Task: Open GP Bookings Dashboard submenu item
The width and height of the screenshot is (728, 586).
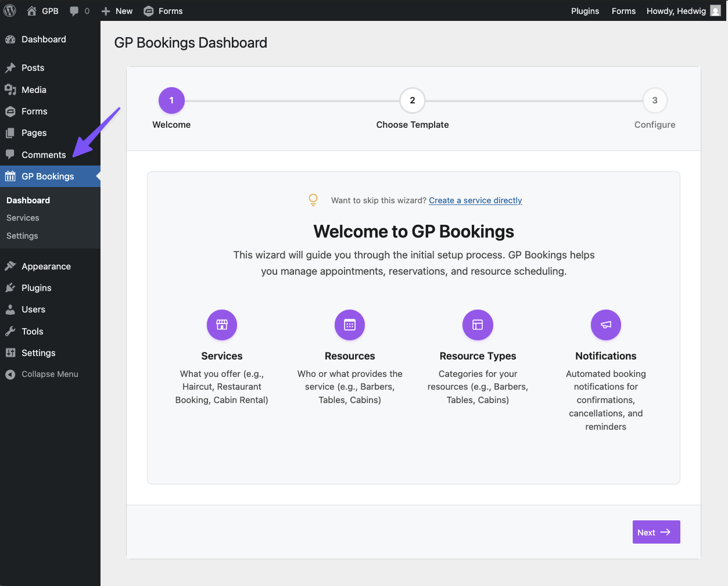Action: coord(28,200)
